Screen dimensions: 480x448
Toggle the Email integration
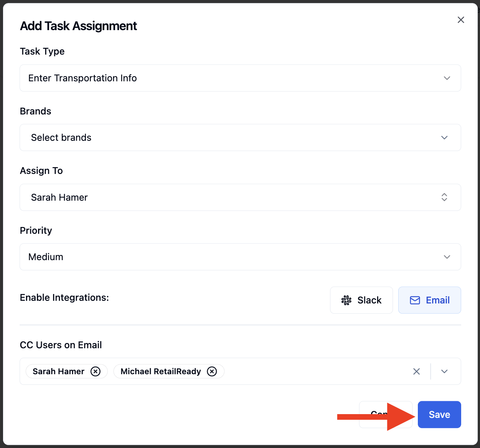[x=430, y=300]
